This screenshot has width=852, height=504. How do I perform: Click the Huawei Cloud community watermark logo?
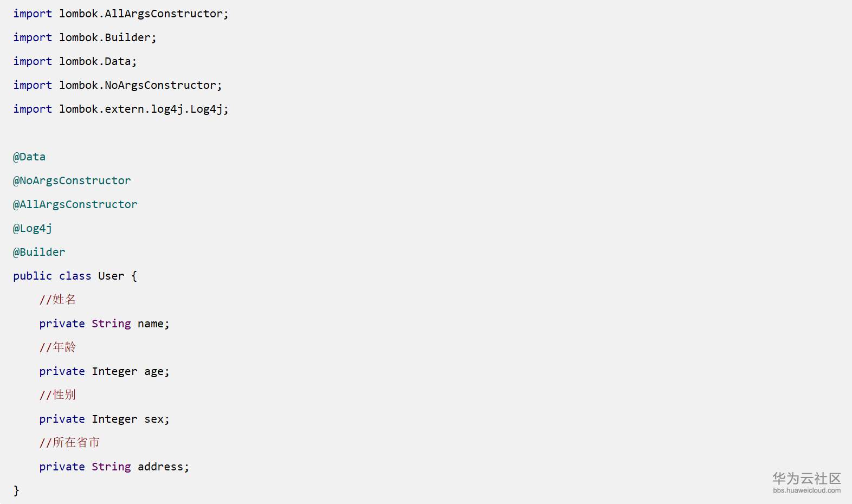[806, 478]
